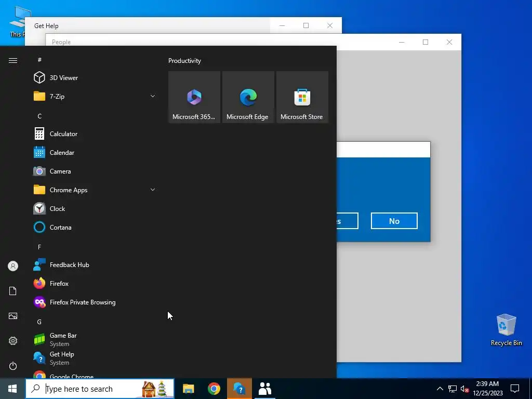Minimize the People window
Screen dimensions: 532x399
[x=402, y=42]
